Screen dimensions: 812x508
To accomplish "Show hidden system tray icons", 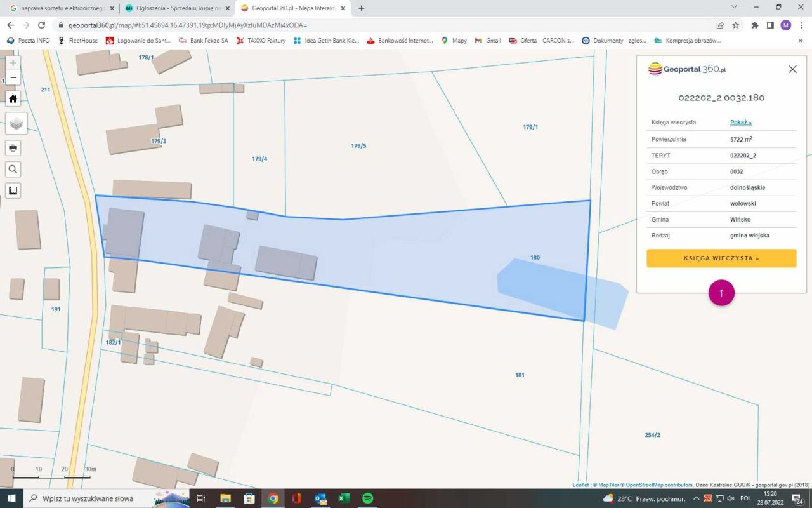I will 696,498.
